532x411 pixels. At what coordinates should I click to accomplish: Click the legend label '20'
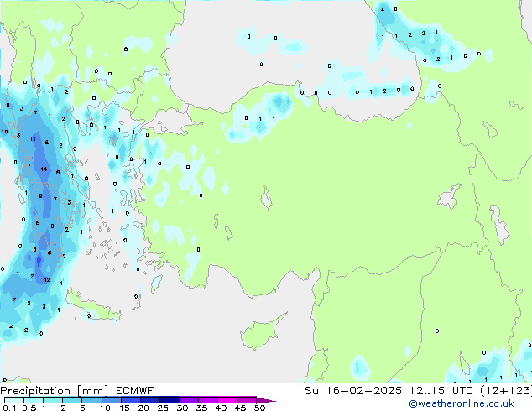(x=143, y=408)
